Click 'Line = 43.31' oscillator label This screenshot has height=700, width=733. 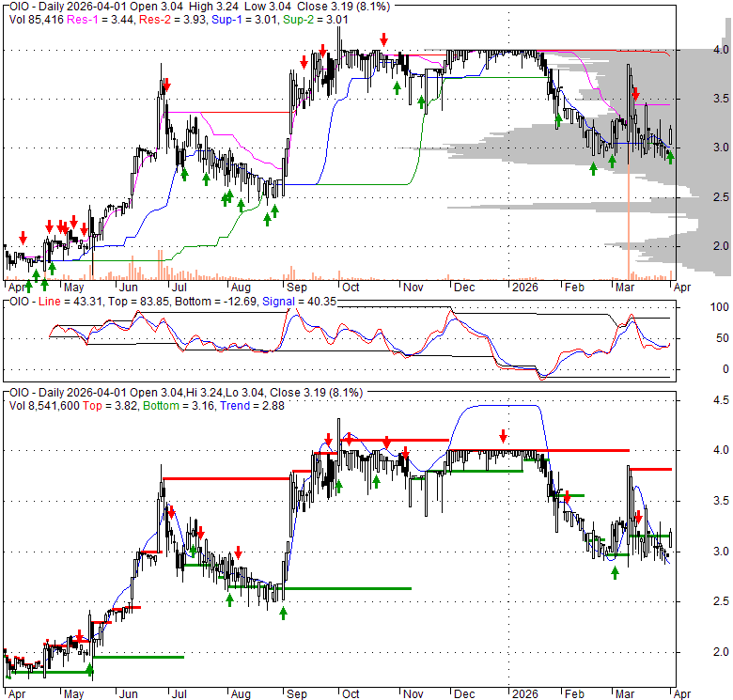(x=70, y=302)
